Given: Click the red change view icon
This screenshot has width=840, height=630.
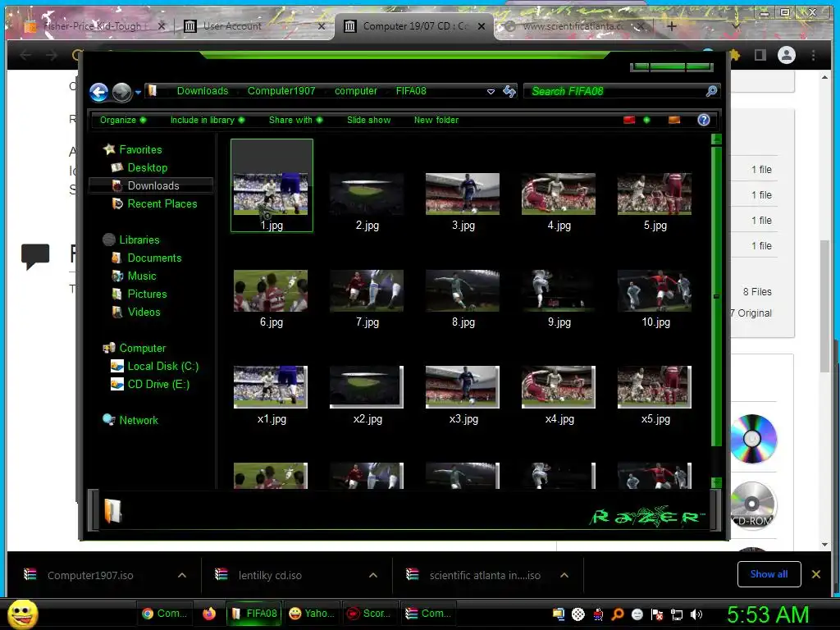Looking at the screenshot, I should coord(629,120).
